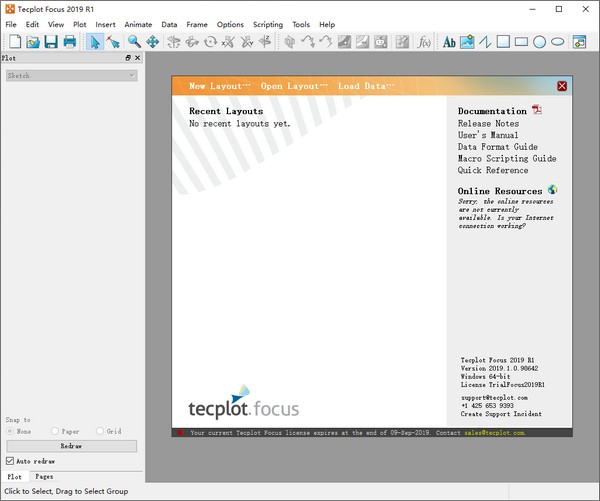Close the welcome screen with red X
Screen dimensions: 600x501
click(x=562, y=86)
